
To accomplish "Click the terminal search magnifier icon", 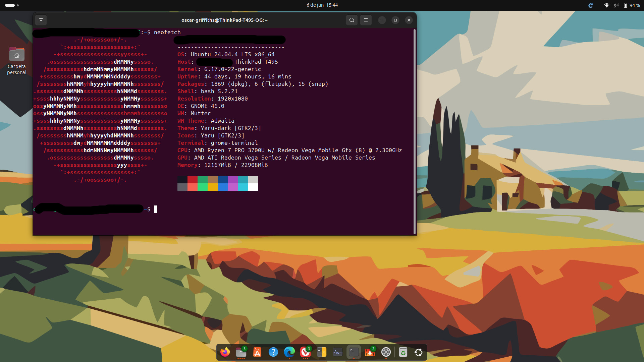I will tap(352, 20).
